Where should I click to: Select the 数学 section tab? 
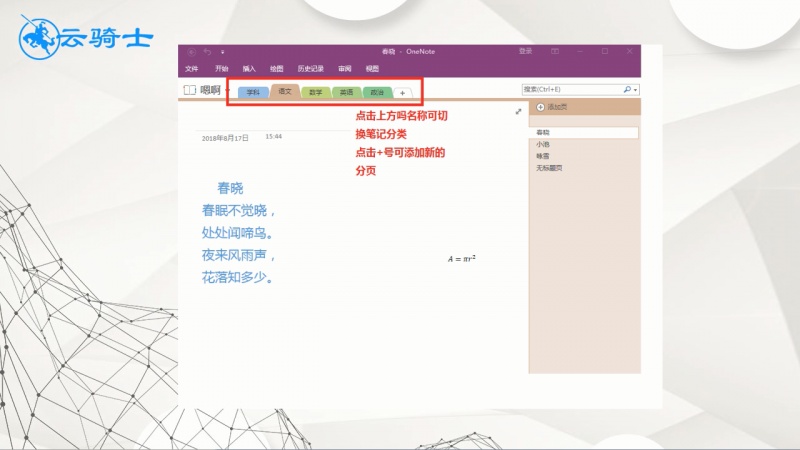pos(316,92)
